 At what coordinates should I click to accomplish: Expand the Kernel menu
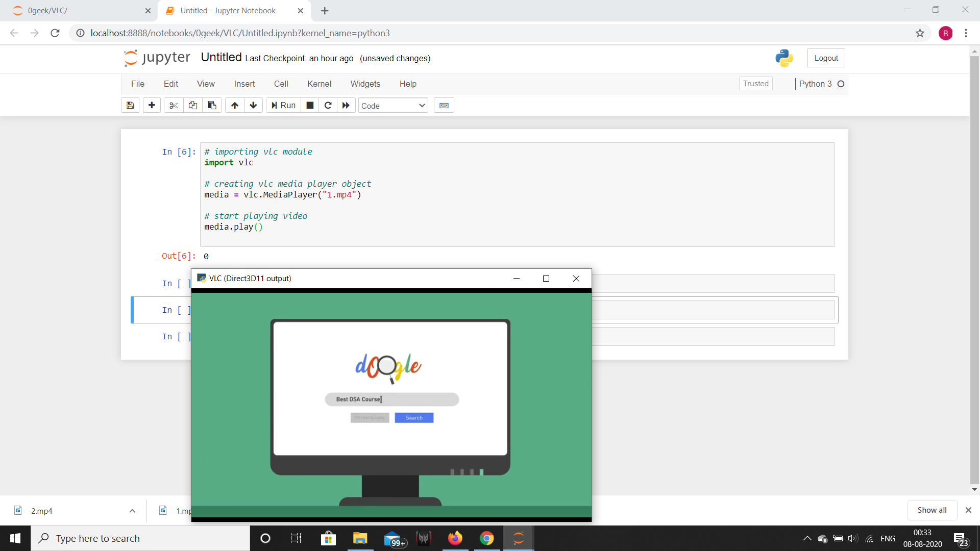click(x=318, y=84)
